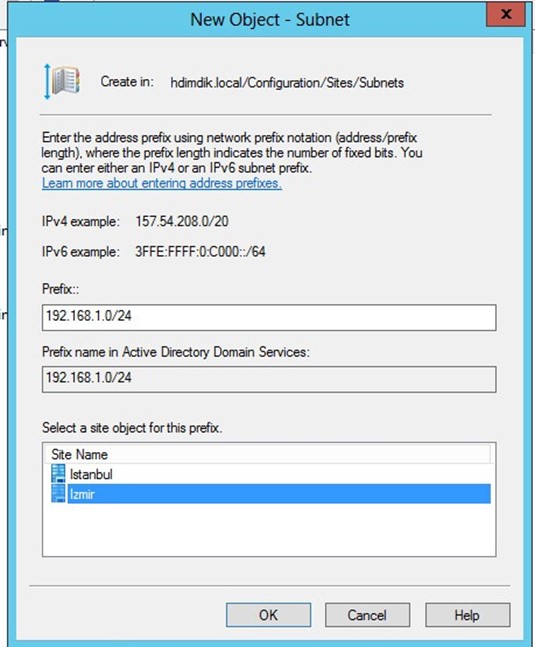Click empty area in the site list

click(269, 530)
